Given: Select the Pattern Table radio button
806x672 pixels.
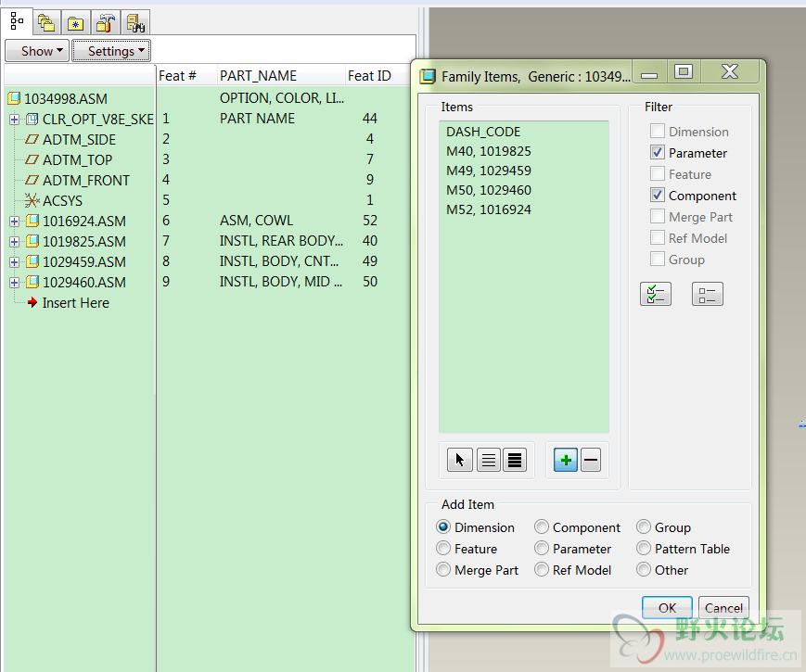Looking at the screenshot, I should coord(644,548).
